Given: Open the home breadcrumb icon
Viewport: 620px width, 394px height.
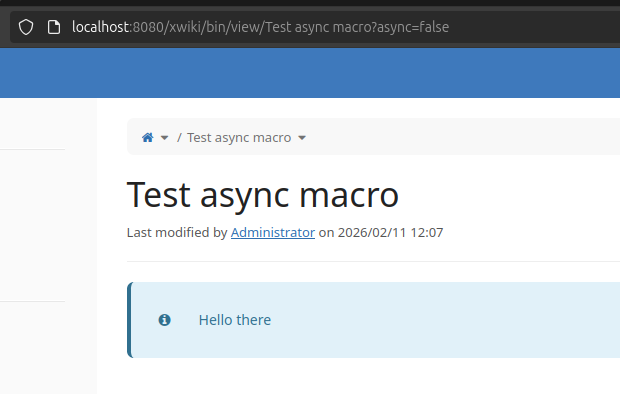Looking at the screenshot, I should pos(147,137).
